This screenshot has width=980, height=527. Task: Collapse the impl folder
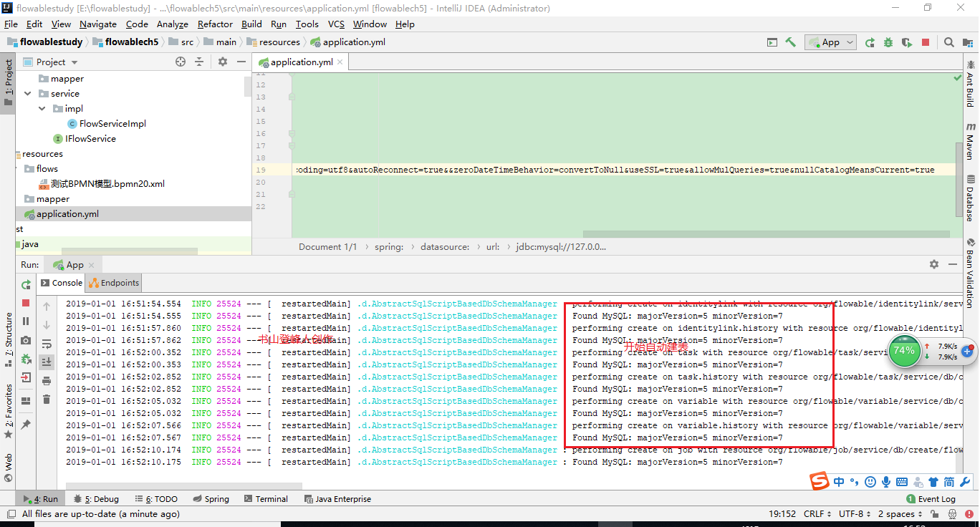42,109
